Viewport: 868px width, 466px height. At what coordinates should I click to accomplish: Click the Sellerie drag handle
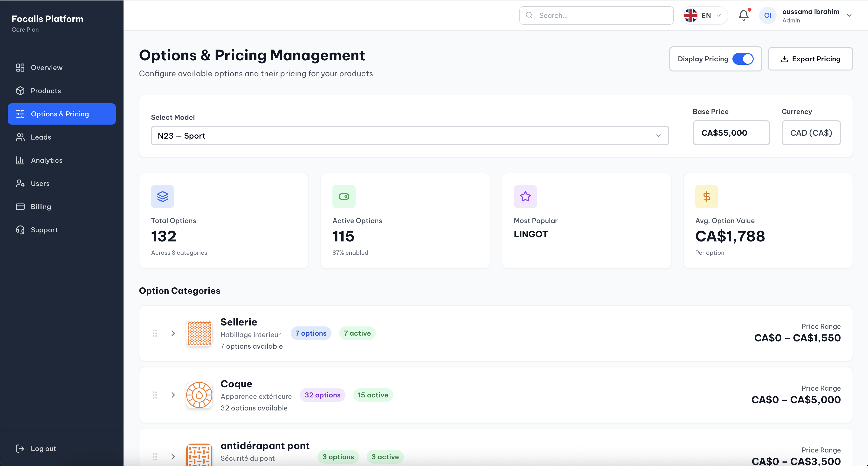click(x=155, y=333)
